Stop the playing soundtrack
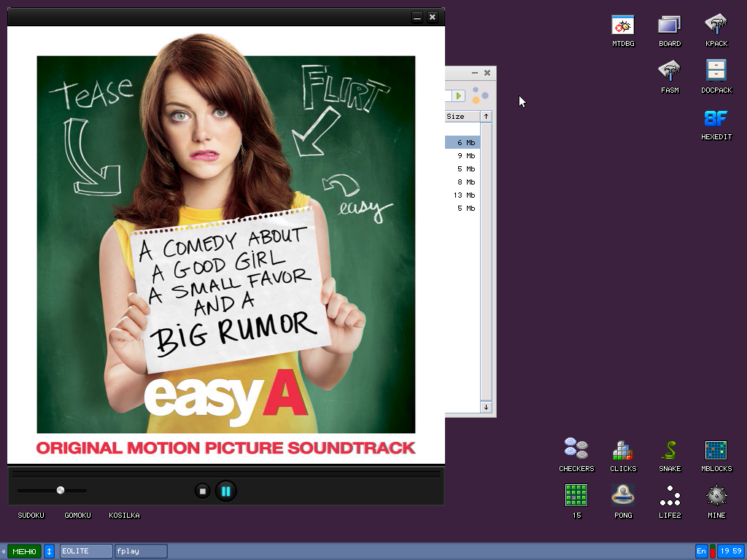This screenshot has width=747, height=560. point(203,491)
